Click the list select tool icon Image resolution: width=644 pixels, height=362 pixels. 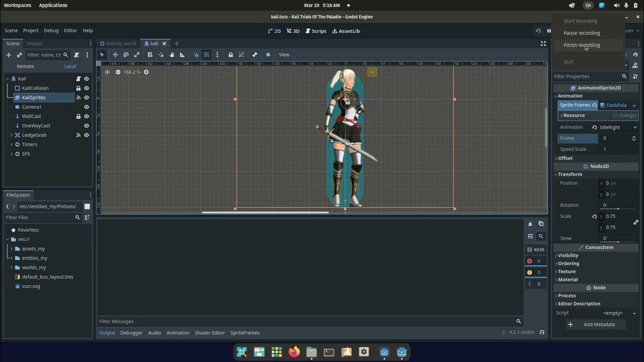pos(150,55)
